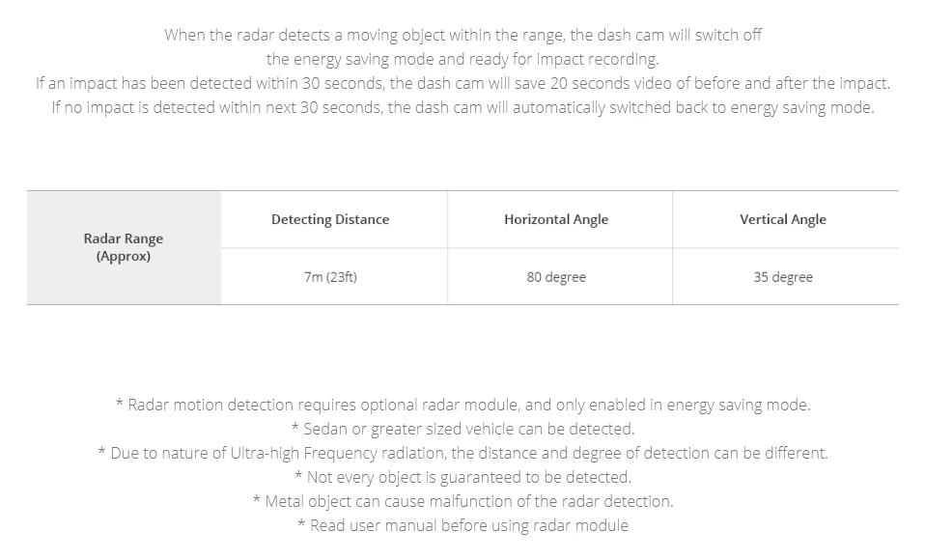Viewport: 925px width, 560px height.
Task: Click the sentence starting 'When the radar detects'
Action: pyautogui.click(x=463, y=36)
